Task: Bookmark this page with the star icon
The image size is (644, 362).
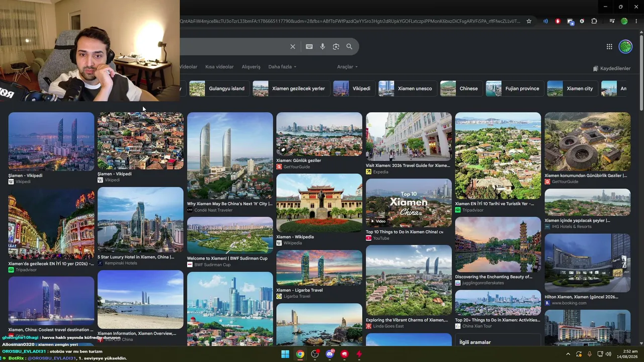Action: tap(529, 21)
